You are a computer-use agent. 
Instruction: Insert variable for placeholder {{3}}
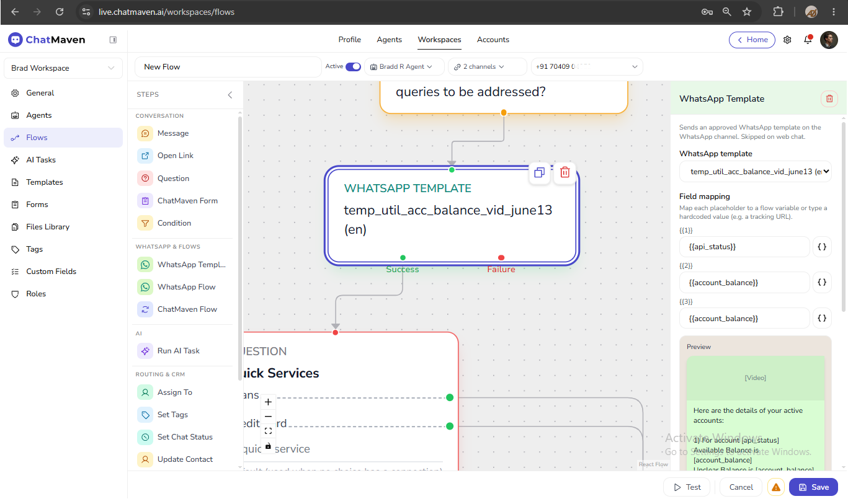(x=822, y=319)
